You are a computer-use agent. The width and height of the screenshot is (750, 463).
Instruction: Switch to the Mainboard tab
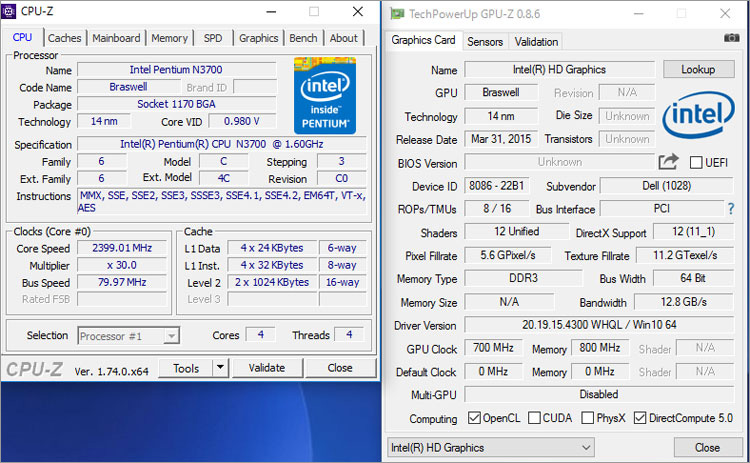(x=116, y=38)
